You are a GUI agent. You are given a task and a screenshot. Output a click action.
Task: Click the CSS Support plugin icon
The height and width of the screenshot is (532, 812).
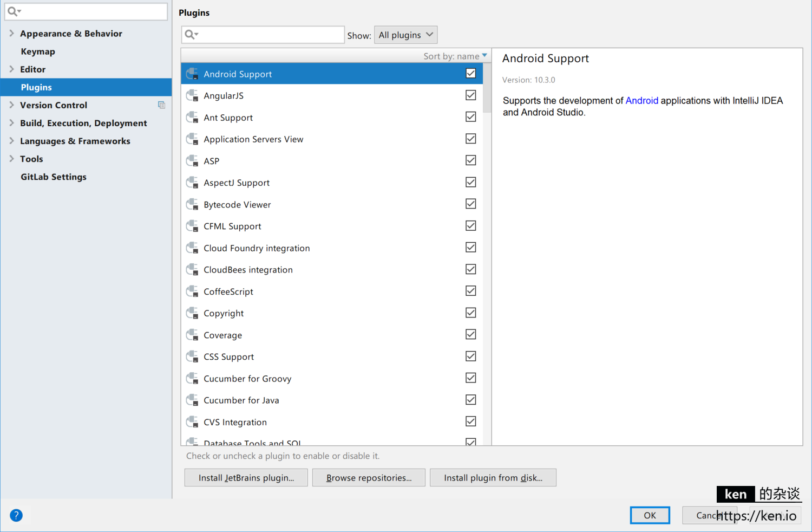click(x=192, y=356)
